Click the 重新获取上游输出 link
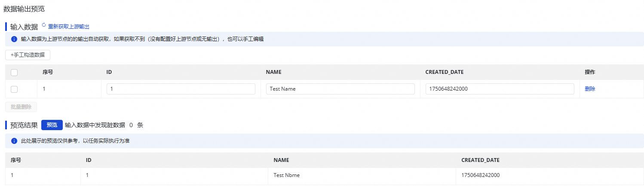The height and width of the screenshot is (186, 644). (69, 27)
